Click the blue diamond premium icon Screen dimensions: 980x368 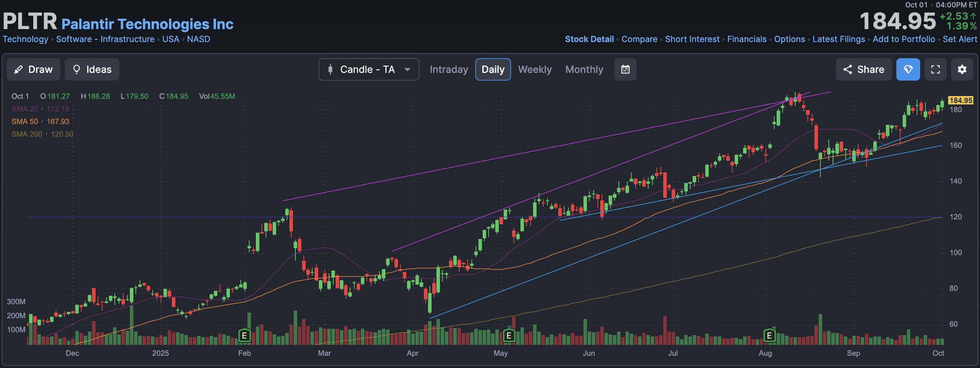908,69
